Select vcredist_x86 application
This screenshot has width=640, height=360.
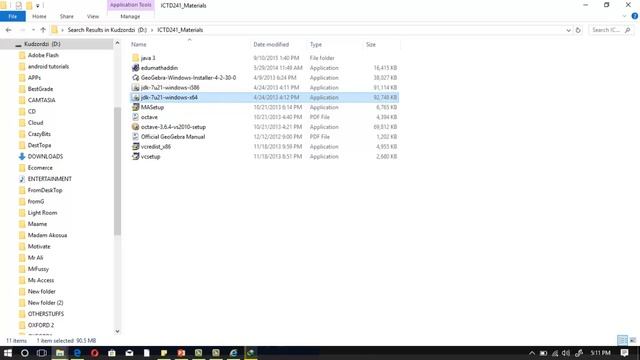tap(156, 147)
